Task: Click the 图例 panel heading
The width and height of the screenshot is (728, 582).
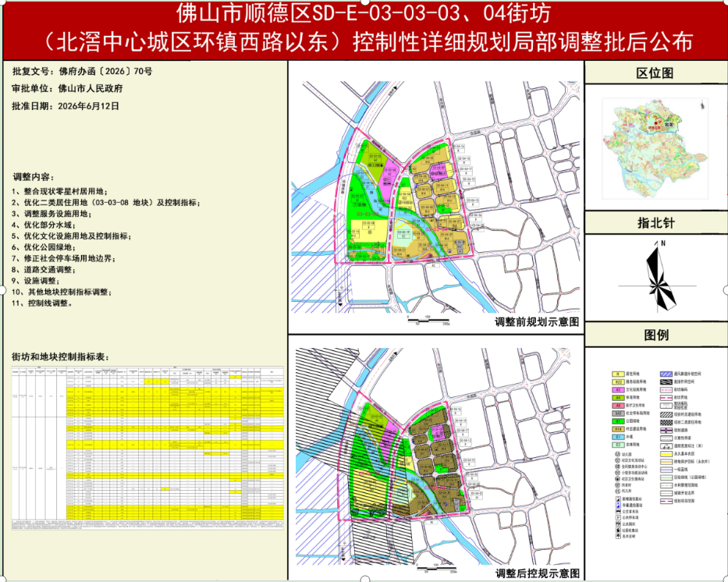Action: point(656,335)
